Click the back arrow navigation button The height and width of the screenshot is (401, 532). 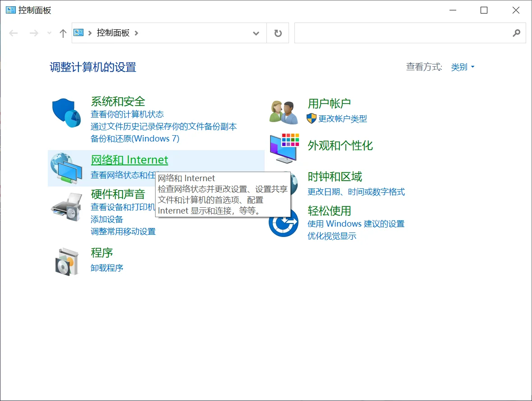tap(14, 33)
